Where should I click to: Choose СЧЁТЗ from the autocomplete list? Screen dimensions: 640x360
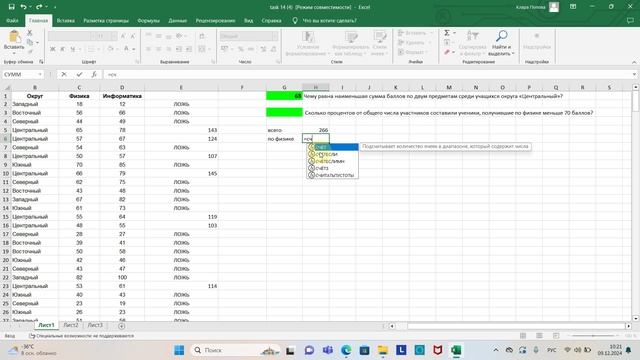333,168
